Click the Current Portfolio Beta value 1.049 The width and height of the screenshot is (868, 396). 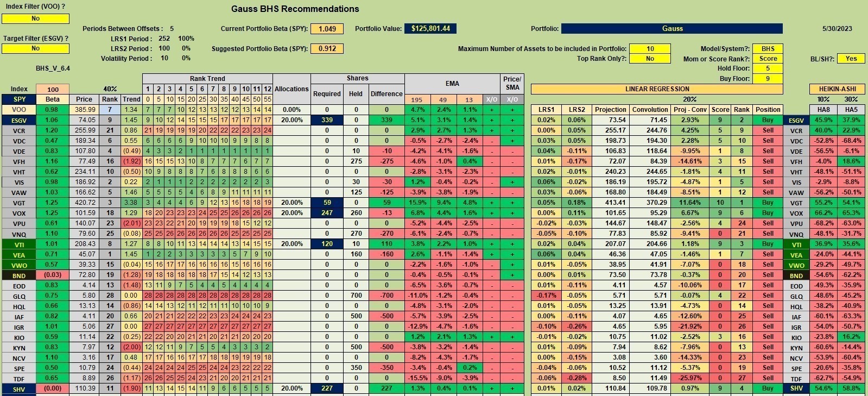(327, 29)
